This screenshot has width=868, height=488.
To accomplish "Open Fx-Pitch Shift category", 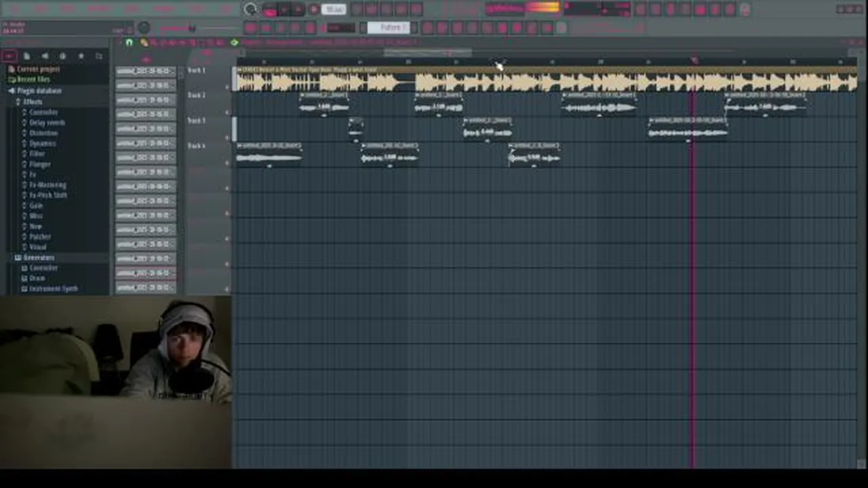I will [x=47, y=195].
